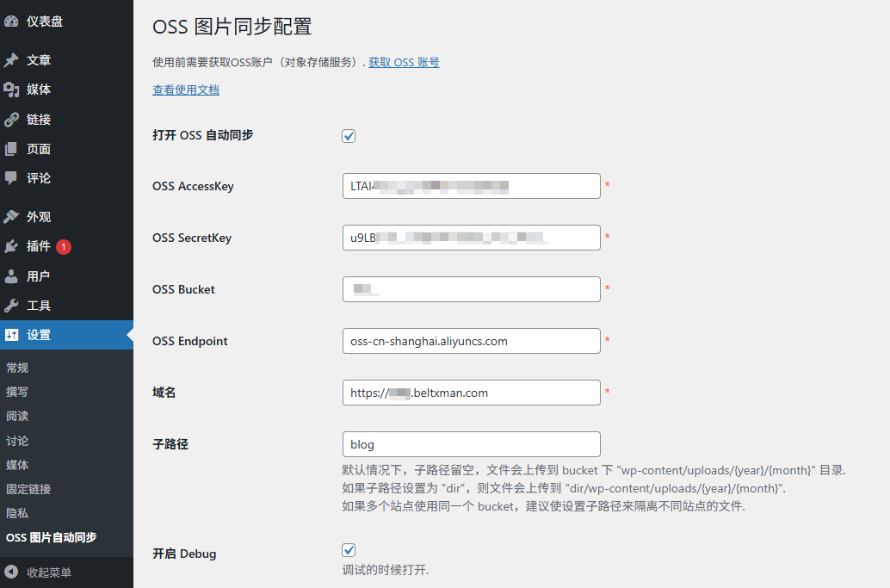This screenshot has width=890, height=588.
Task: Click the OSS Endpoint input field
Action: 471,341
